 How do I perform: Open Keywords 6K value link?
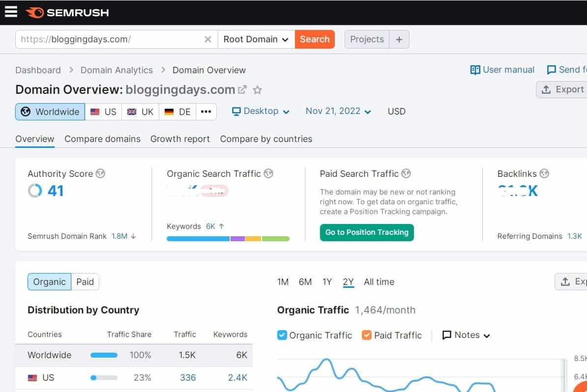(x=211, y=226)
